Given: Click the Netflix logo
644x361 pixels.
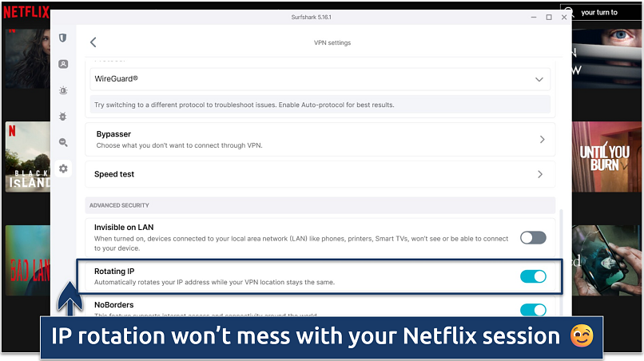Looking at the screenshot, I should point(26,12).
